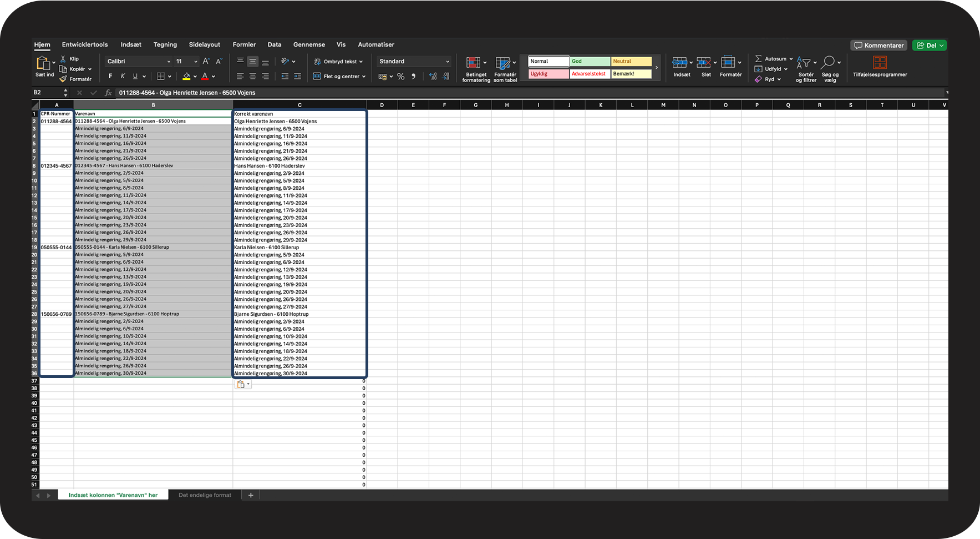Toggle italic (K) formatting
This screenshot has height=539, width=980.
(123, 77)
